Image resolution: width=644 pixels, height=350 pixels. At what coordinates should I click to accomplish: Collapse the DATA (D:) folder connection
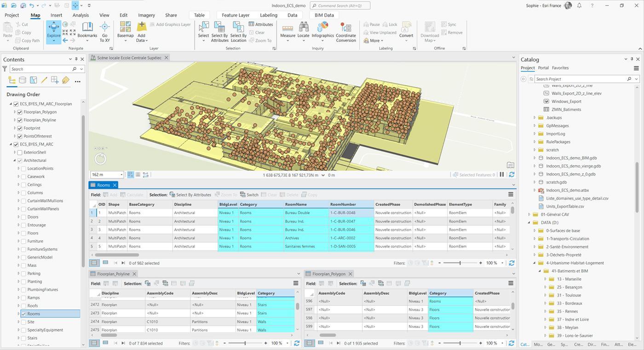(529, 223)
